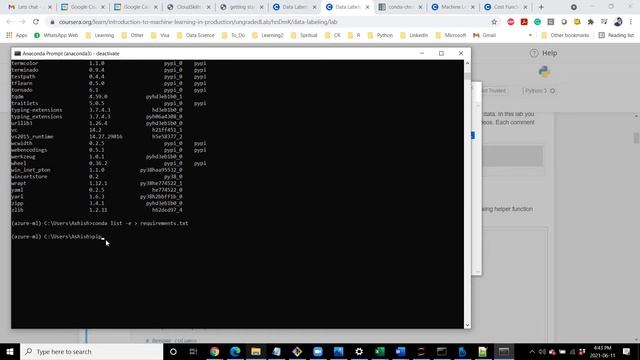Open File Explorer from taskbar

coord(256,351)
